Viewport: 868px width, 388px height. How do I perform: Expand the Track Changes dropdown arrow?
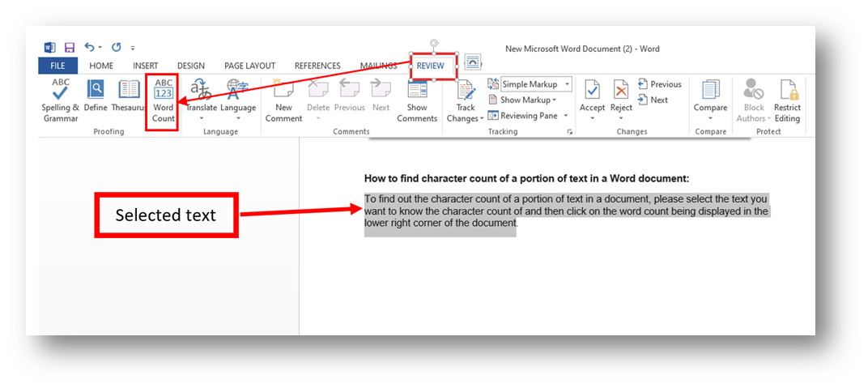point(482,118)
